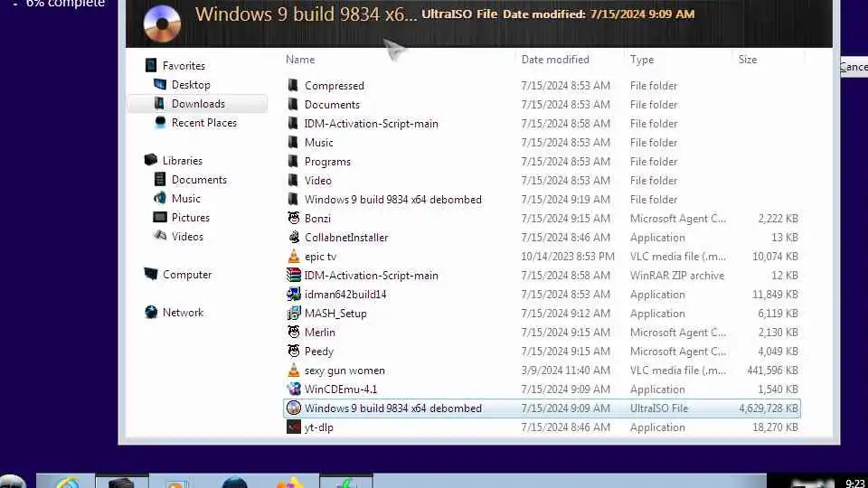Click the 2,222 KB size of Bonzi

click(x=778, y=219)
